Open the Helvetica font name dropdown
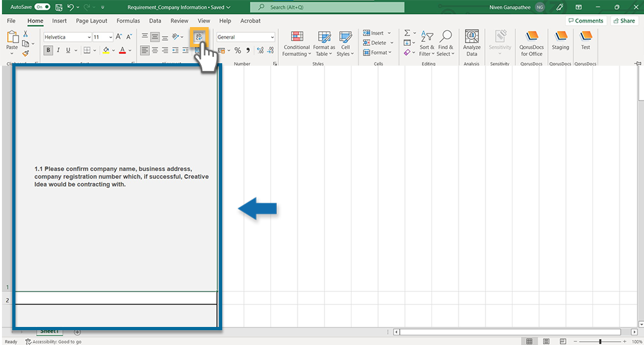 point(88,37)
